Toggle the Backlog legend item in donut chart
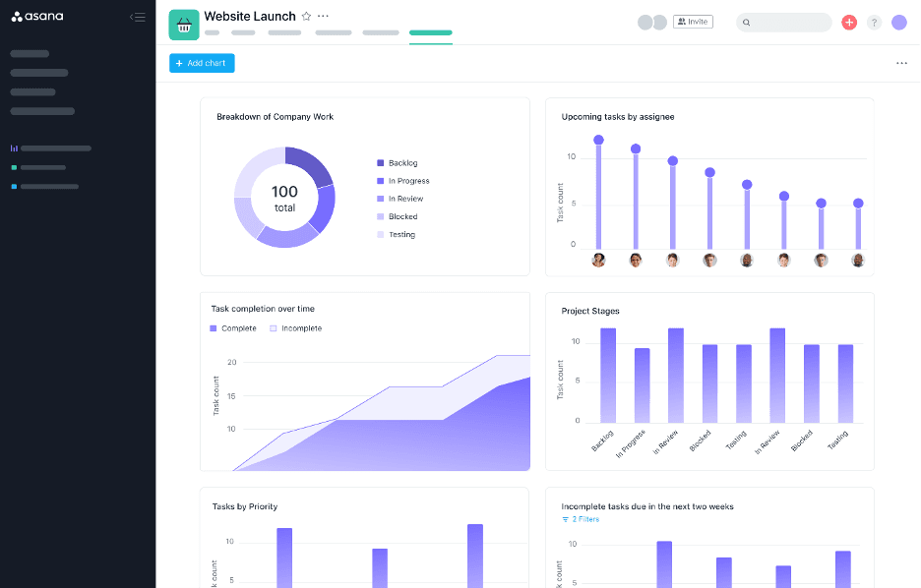This screenshot has width=921, height=588. 402,163
